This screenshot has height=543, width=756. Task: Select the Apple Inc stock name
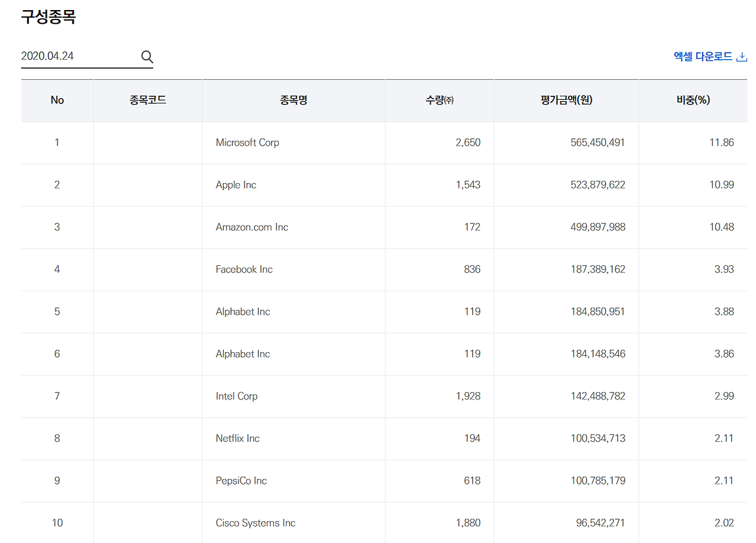(x=236, y=185)
